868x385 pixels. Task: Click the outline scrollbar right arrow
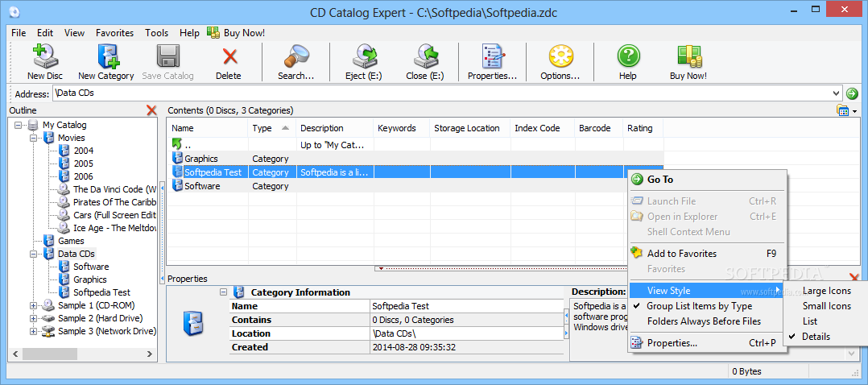pos(150,354)
